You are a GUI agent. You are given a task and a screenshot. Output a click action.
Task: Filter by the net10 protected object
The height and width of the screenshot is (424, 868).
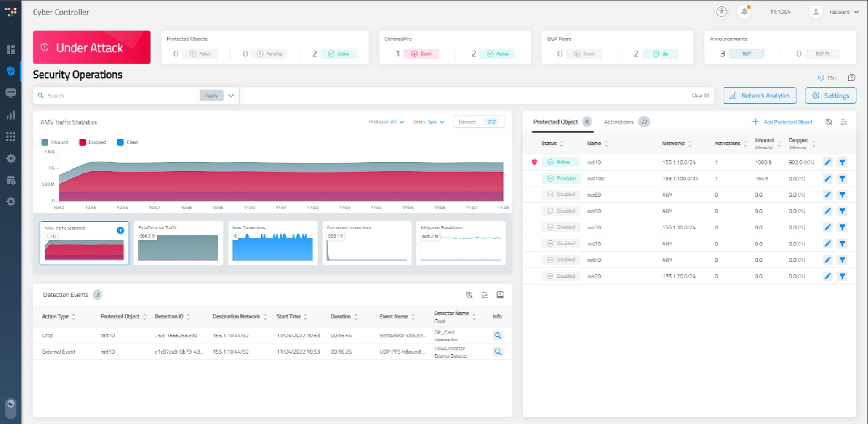point(842,163)
